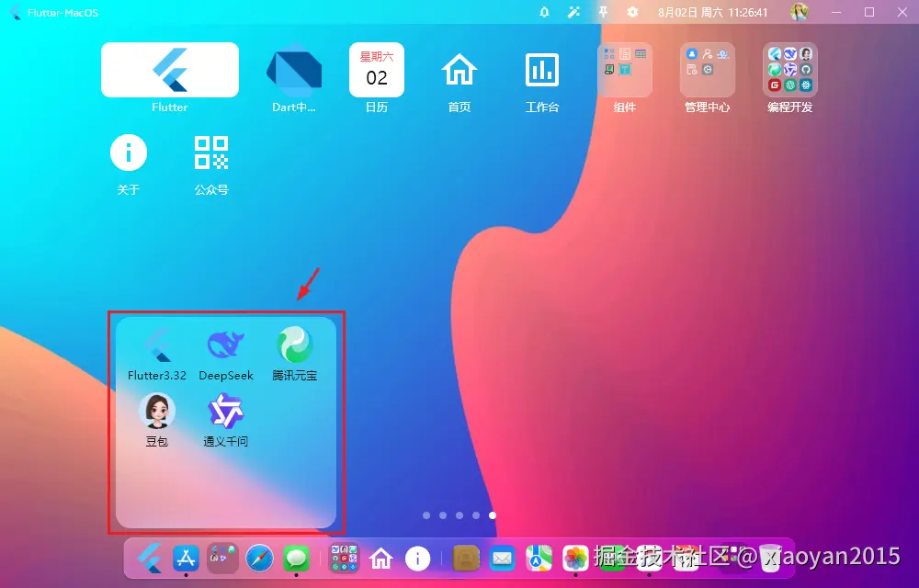Open Photos from the dock
This screenshot has height=588, width=919.
575,558
